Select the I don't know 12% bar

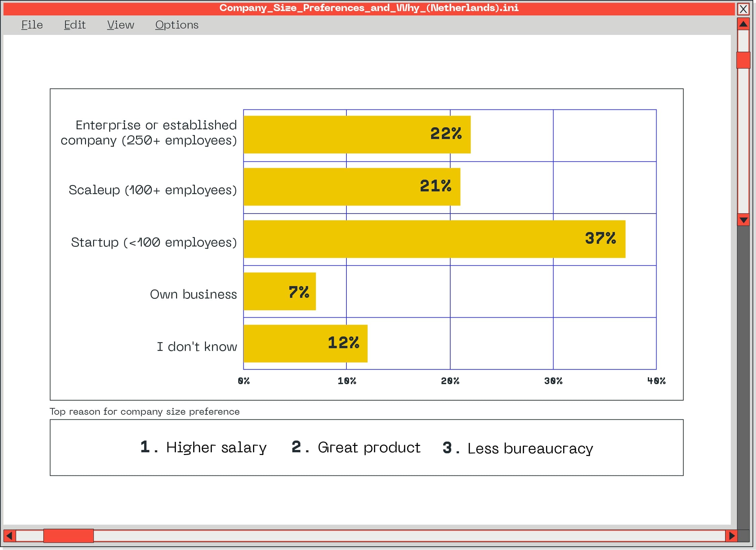click(x=305, y=343)
